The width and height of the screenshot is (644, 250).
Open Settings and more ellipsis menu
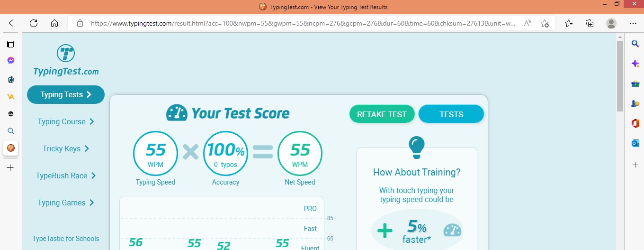(633, 23)
